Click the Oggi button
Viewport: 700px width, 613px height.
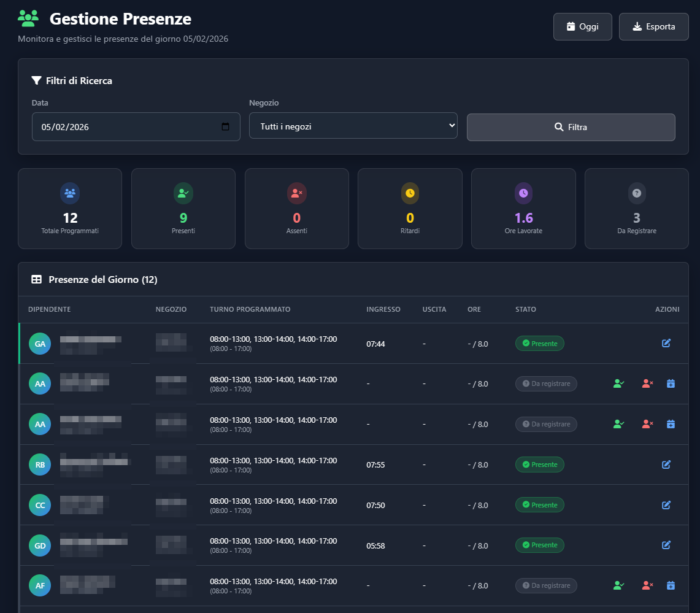tap(582, 27)
